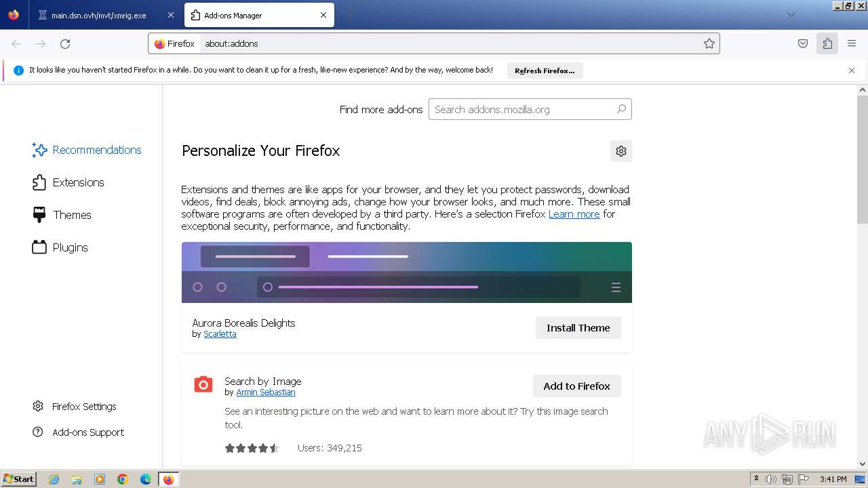Open the Windows Start menu
This screenshot has width=868, height=488.
[18, 479]
